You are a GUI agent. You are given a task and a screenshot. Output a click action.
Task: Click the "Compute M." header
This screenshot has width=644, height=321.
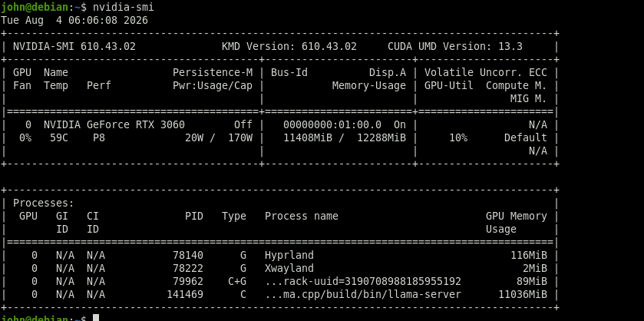tap(517, 86)
